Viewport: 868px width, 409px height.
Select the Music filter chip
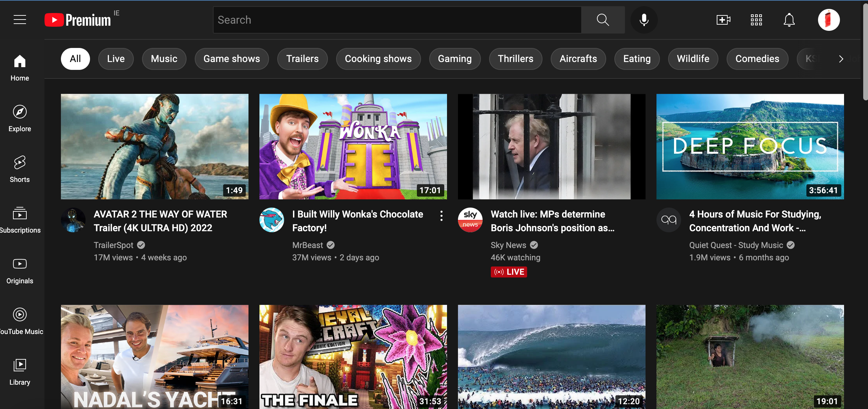pyautogui.click(x=164, y=59)
